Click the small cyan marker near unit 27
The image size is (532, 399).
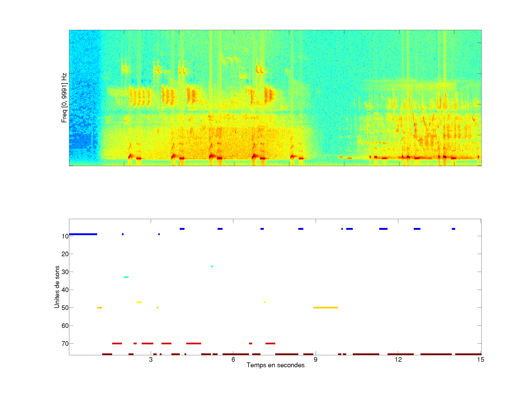(x=212, y=267)
